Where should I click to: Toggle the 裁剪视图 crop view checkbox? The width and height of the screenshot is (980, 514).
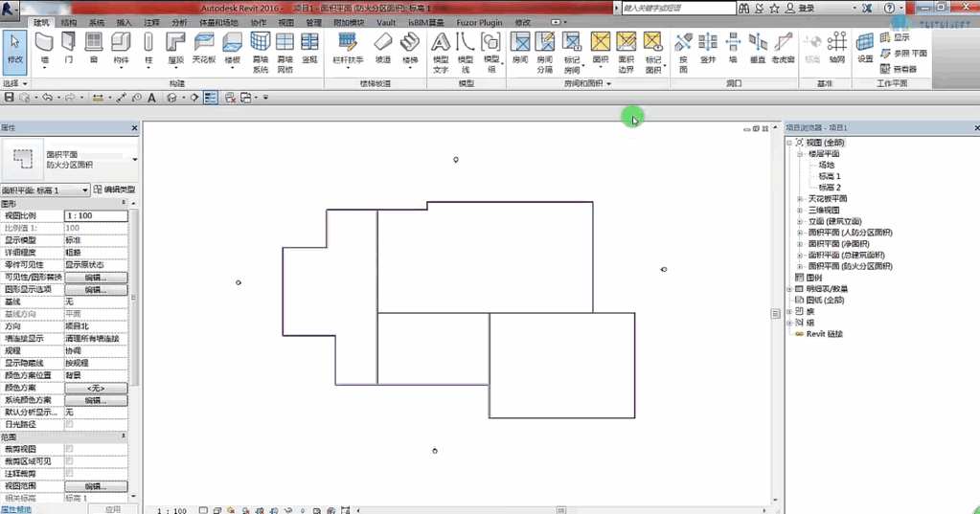coord(69,449)
